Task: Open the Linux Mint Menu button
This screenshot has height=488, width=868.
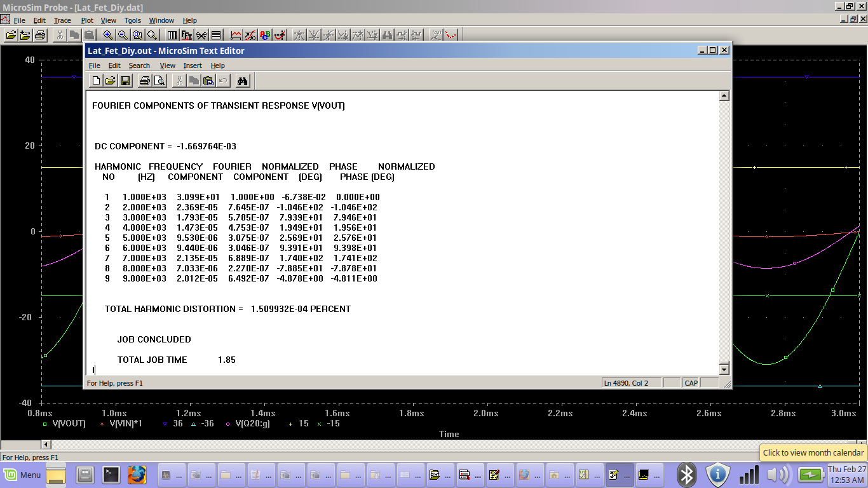Action: pos(23,475)
